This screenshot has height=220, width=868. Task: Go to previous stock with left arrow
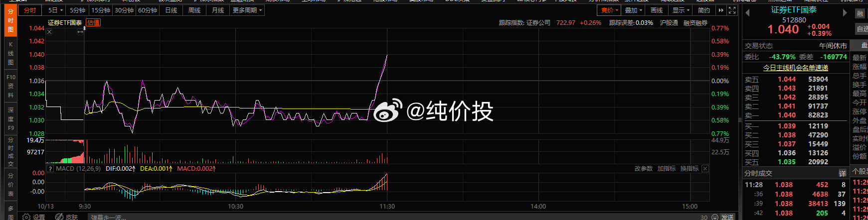point(747,13)
